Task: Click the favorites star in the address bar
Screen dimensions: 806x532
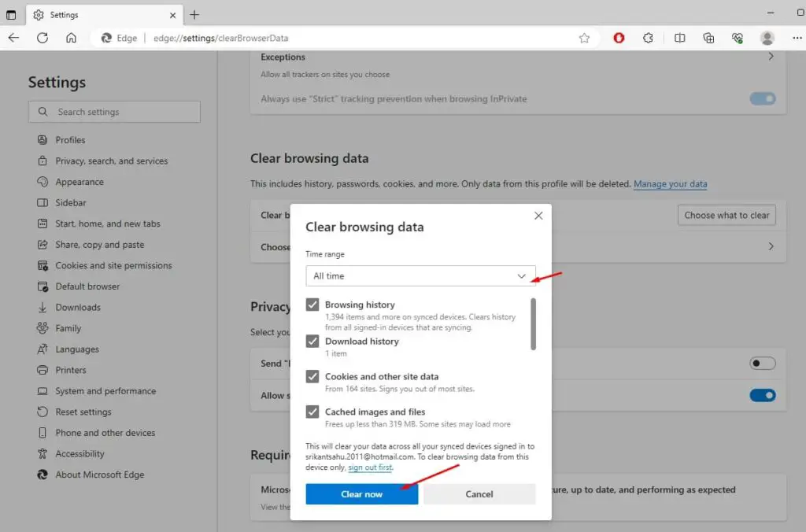Action: click(x=584, y=37)
